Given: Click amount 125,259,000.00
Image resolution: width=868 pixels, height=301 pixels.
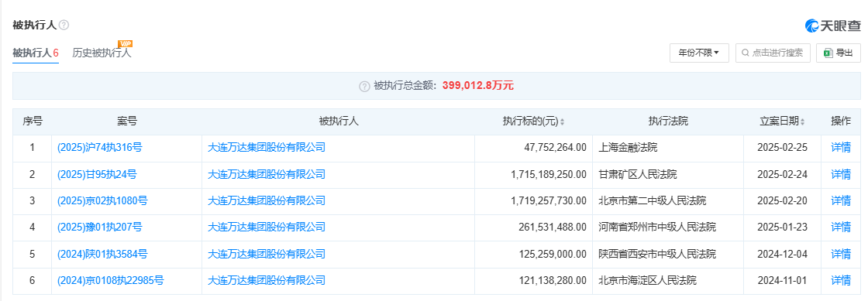Looking at the screenshot, I should (x=552, y=254).
